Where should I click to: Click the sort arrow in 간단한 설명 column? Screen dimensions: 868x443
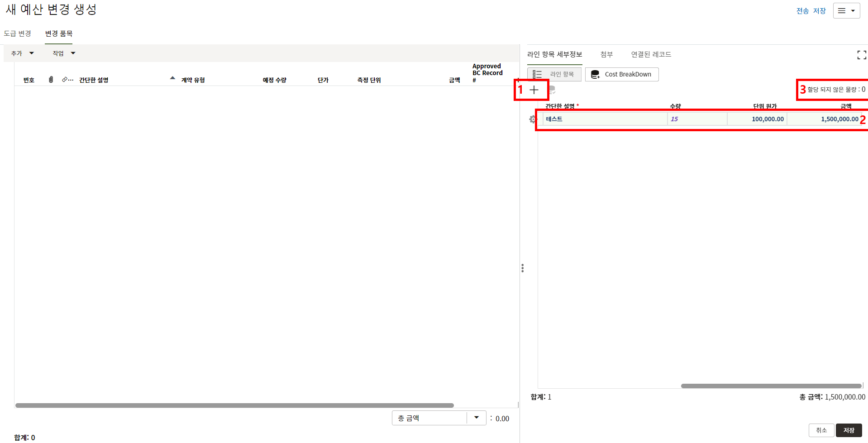[x=172, y=78]
